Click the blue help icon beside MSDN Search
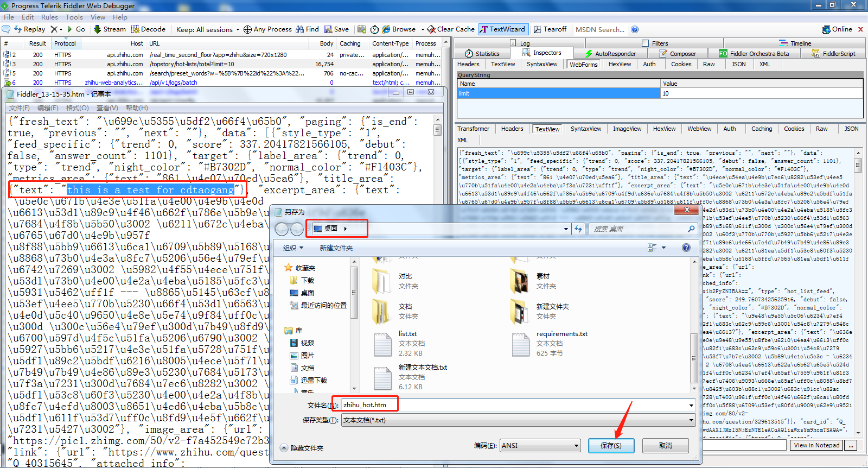 (x=635, y=29)
